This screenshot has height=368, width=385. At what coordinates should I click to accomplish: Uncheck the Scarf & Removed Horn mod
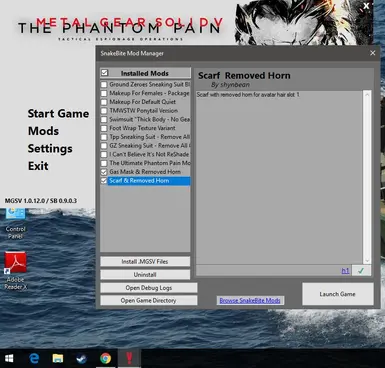click(x=104, y=181)
